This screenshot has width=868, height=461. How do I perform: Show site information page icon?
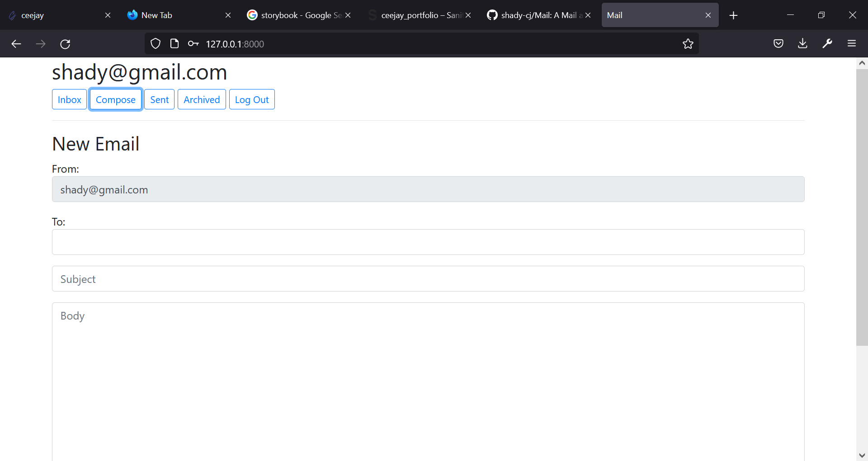point(175,44)
